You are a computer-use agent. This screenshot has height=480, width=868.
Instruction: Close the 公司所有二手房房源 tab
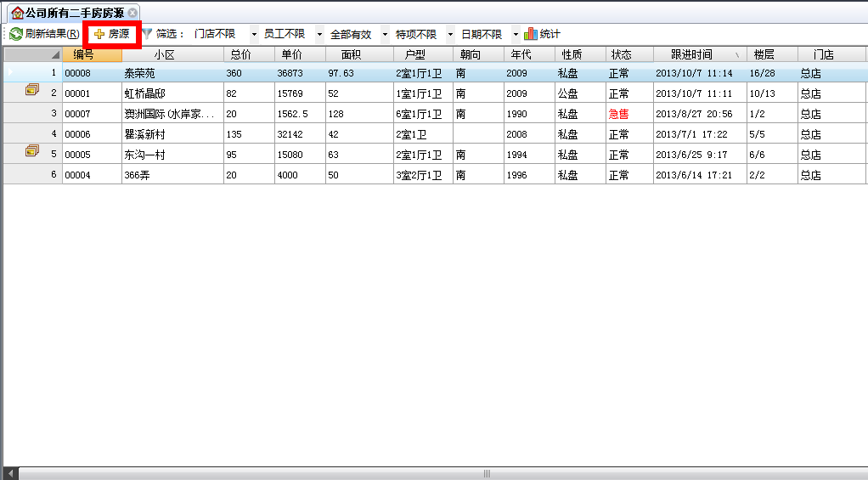click(132, 13)
